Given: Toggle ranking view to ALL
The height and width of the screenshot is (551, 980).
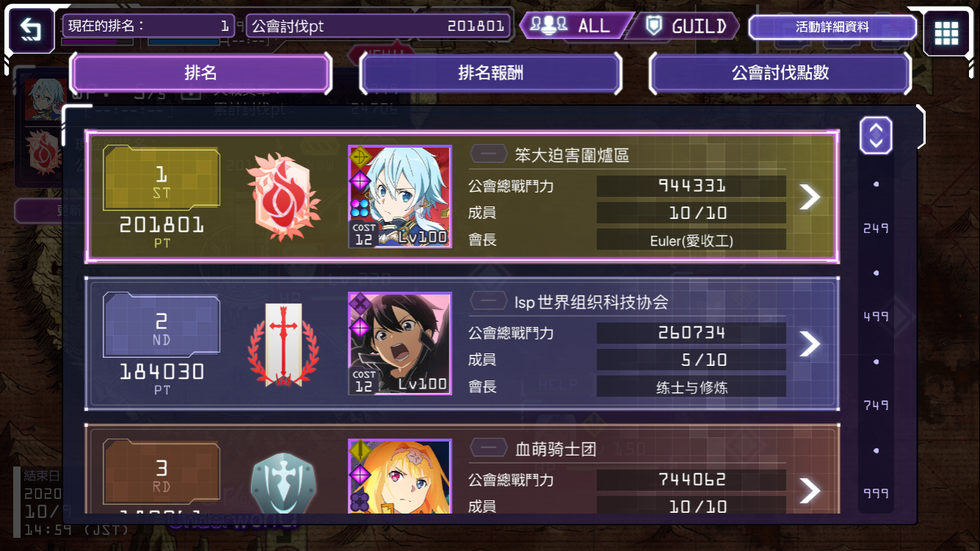Looking at the screenshot, I should point(577,26).
